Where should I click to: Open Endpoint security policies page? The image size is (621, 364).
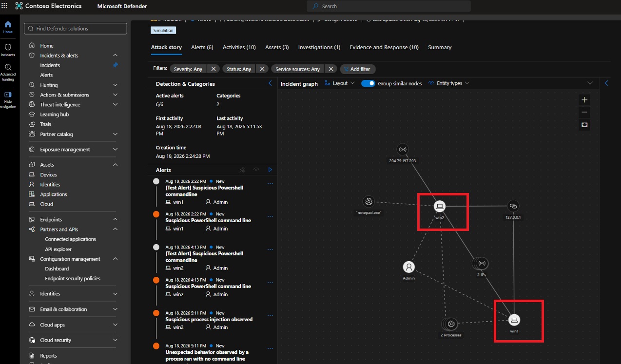(72, 278)
